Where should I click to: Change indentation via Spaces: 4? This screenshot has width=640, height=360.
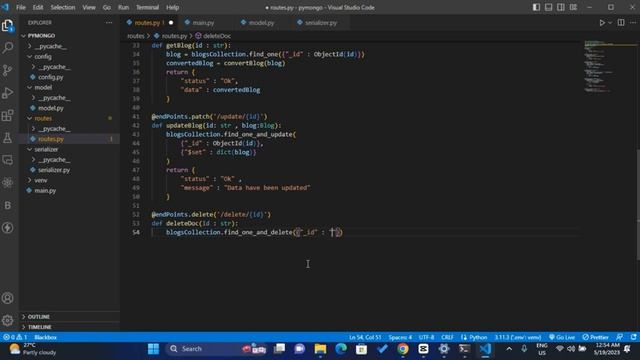[400, 337]
